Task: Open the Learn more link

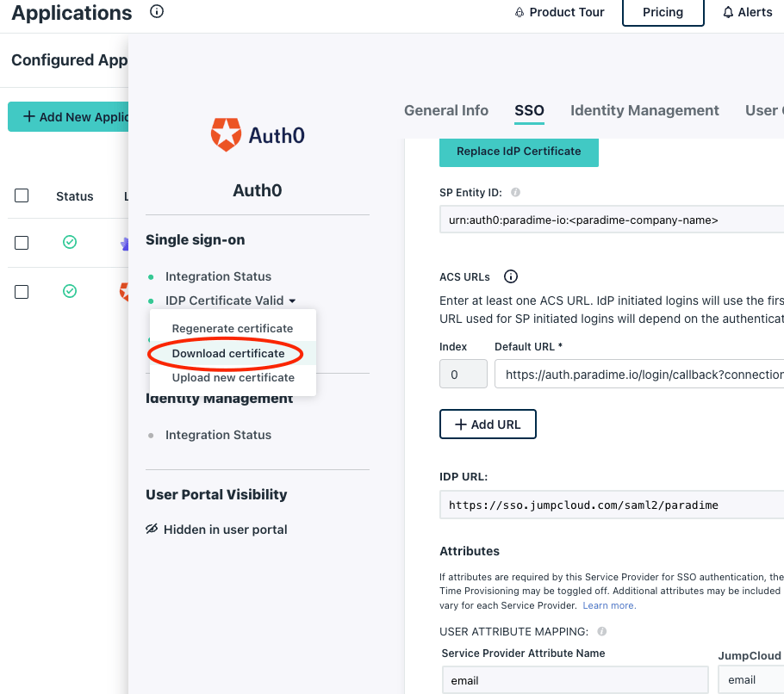Action: [609, 605]
